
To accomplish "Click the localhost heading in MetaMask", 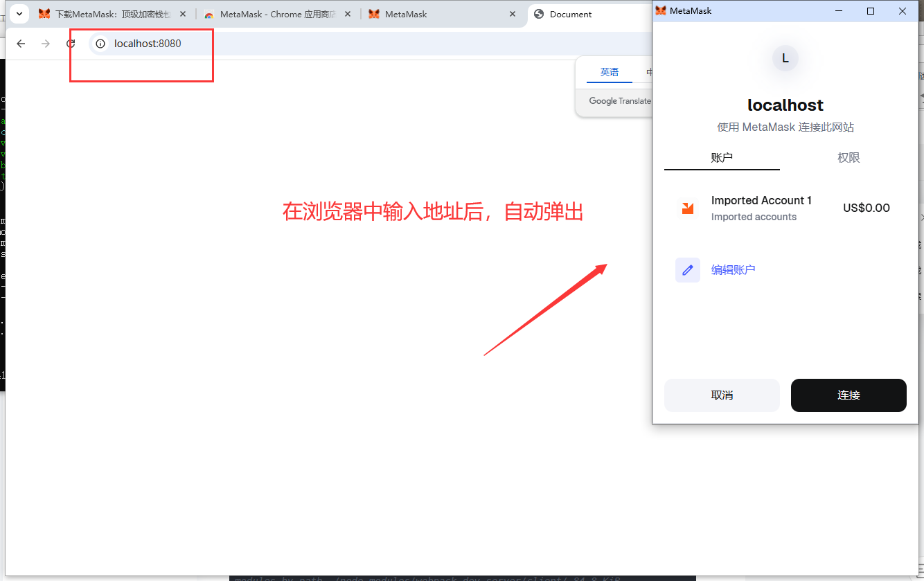I will click(785, 105).
